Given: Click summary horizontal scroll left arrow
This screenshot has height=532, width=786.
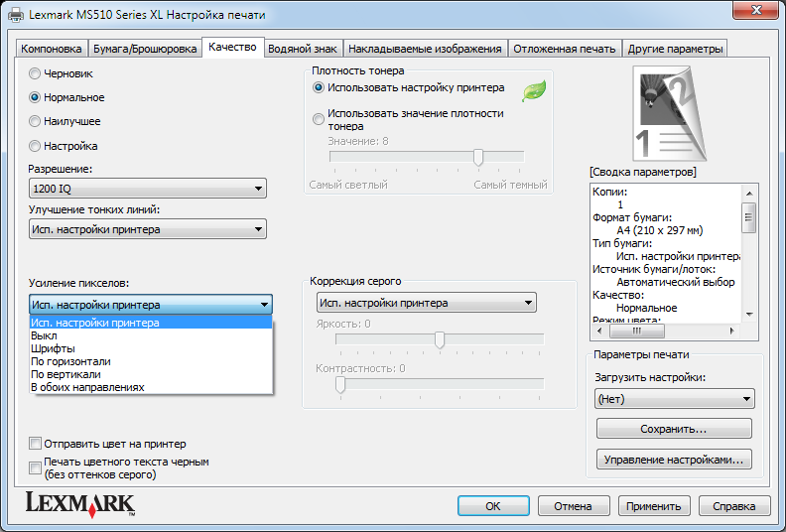Looking at the screenshot, I should (x=599, y=331).
